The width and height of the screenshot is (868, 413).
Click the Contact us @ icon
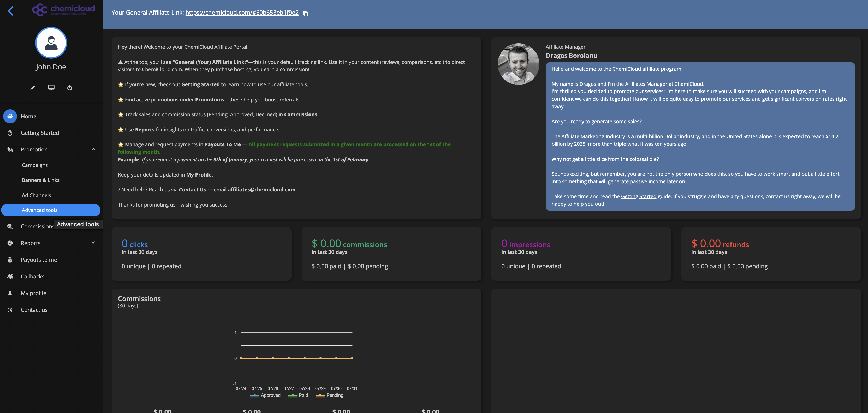pos(10,310)
